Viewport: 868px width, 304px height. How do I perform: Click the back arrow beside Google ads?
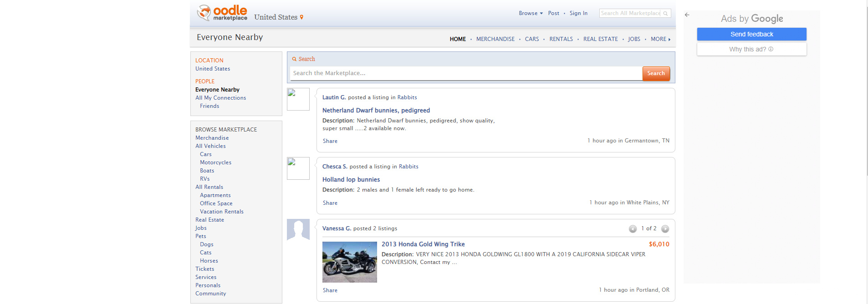pos(687,15)
